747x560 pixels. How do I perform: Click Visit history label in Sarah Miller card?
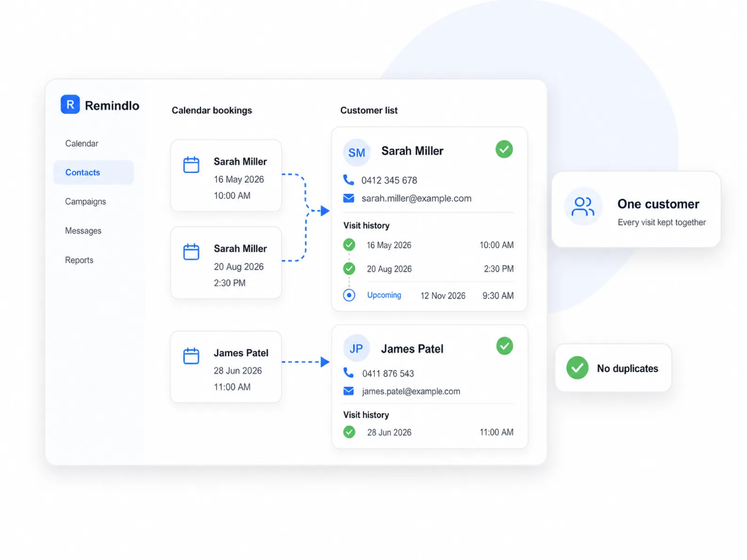point(366,225)
